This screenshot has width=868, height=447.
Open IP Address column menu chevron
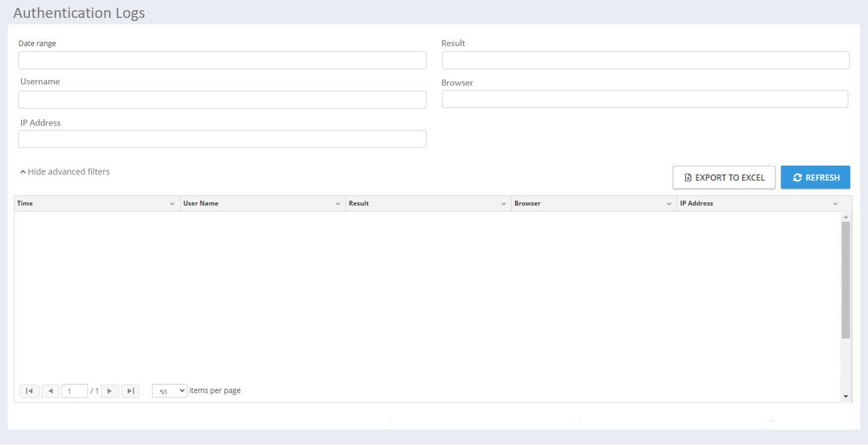pyautogui.click(x=835, y=204)
